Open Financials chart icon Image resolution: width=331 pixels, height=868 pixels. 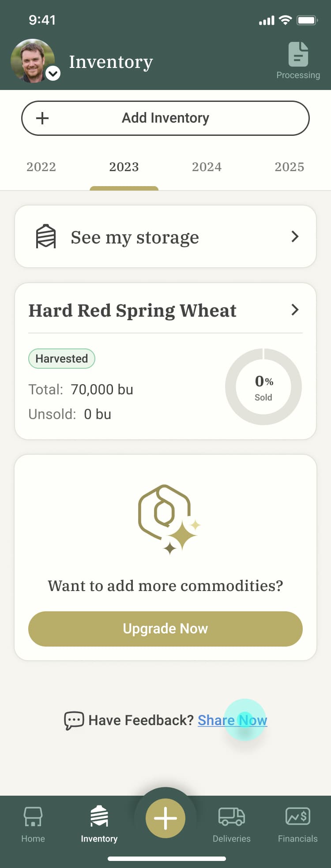click(298, 817)
